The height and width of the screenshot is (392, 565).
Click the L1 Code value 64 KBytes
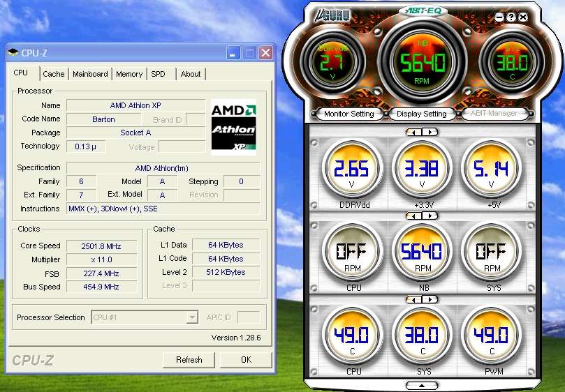(226, 259)
